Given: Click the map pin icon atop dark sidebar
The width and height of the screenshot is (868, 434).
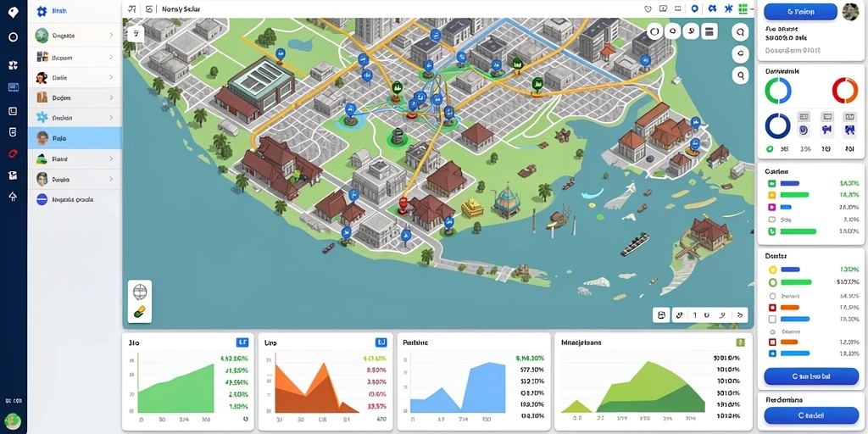Looking at the screenshot, I should 14,12.
